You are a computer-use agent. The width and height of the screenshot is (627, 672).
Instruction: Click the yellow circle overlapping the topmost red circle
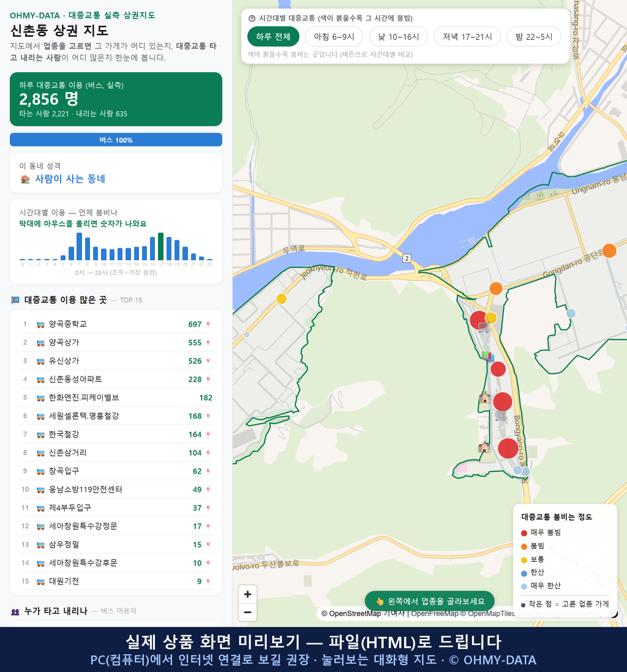pyautogui.click(x=491, y=318)
